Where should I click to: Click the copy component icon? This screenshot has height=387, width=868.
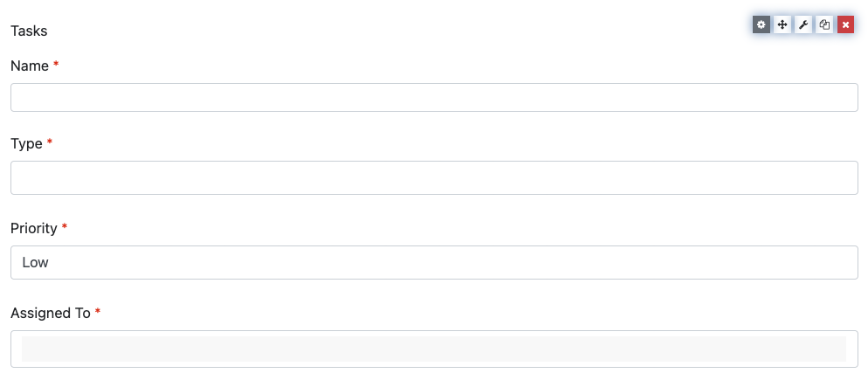824,25
